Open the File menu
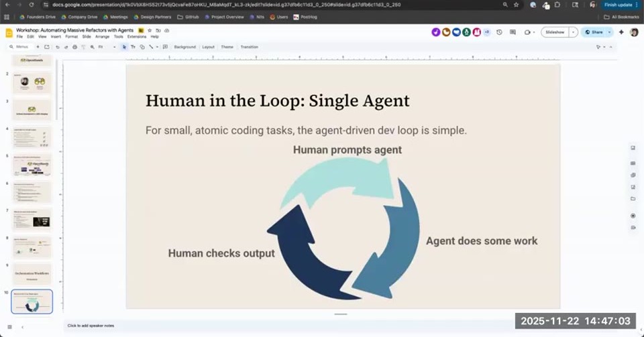644x337 pixels. point(19,37)
